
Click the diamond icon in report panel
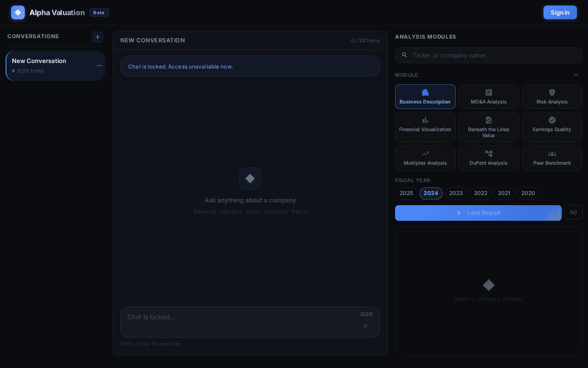(x=489, y=285)
